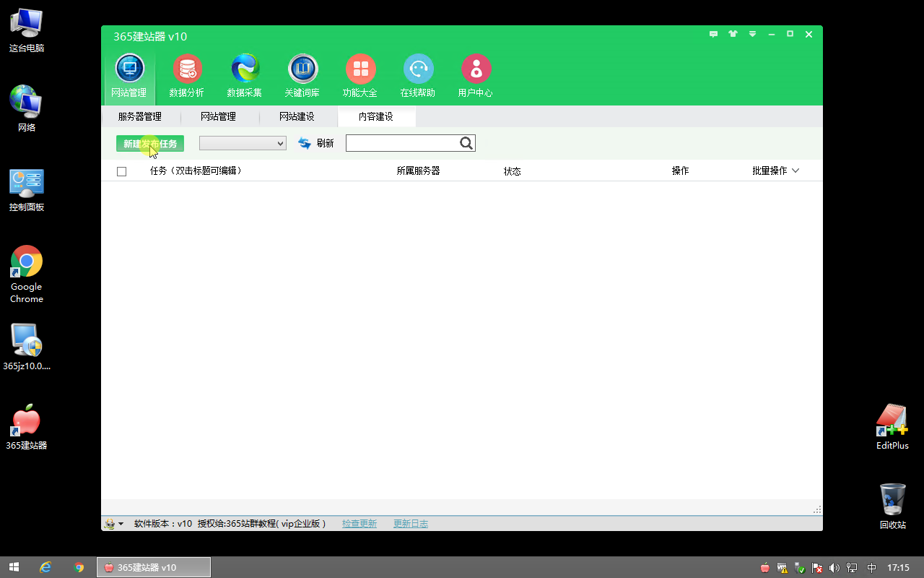Click the blue refresh arrows icon beside 刷新
Image resolution: width=924 pixels, height=578 pixels.
coord(305,143)
